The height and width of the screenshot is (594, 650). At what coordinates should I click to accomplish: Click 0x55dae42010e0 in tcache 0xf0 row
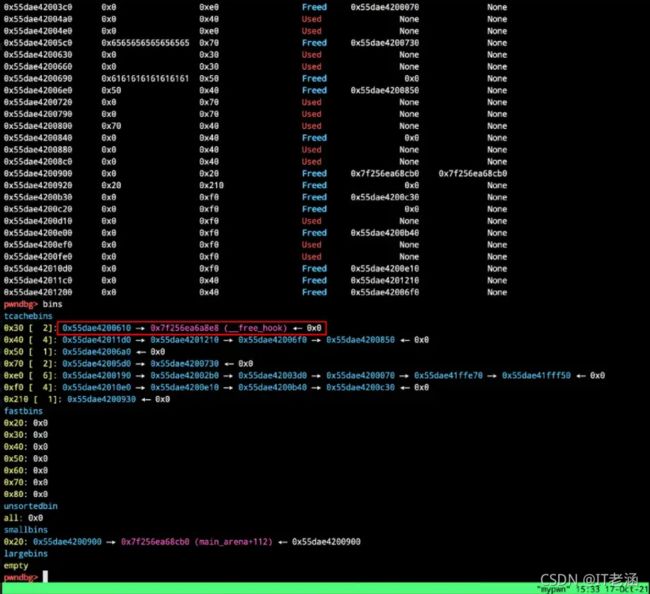click(x=97, y=387)
